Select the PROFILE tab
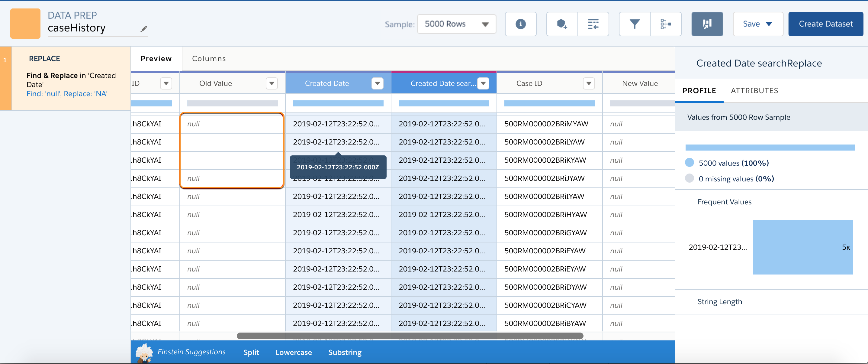 click(x=699, y=91)
